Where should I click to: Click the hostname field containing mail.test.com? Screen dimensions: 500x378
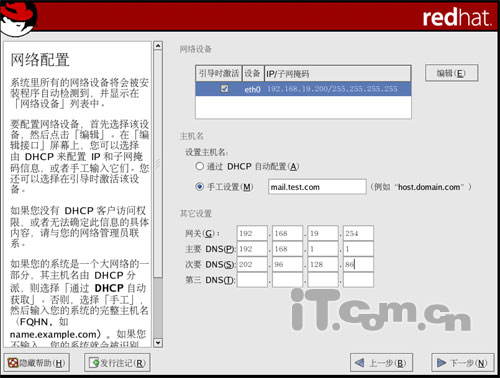(x=317, y=187)
